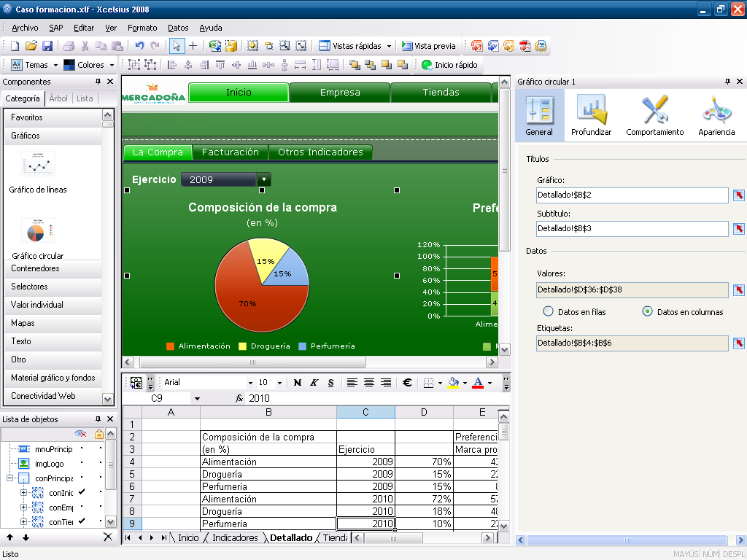Open the Ejercicio 2009 dropdown
The height and width of the screenshot is (560, 747).
coord(263,179)
